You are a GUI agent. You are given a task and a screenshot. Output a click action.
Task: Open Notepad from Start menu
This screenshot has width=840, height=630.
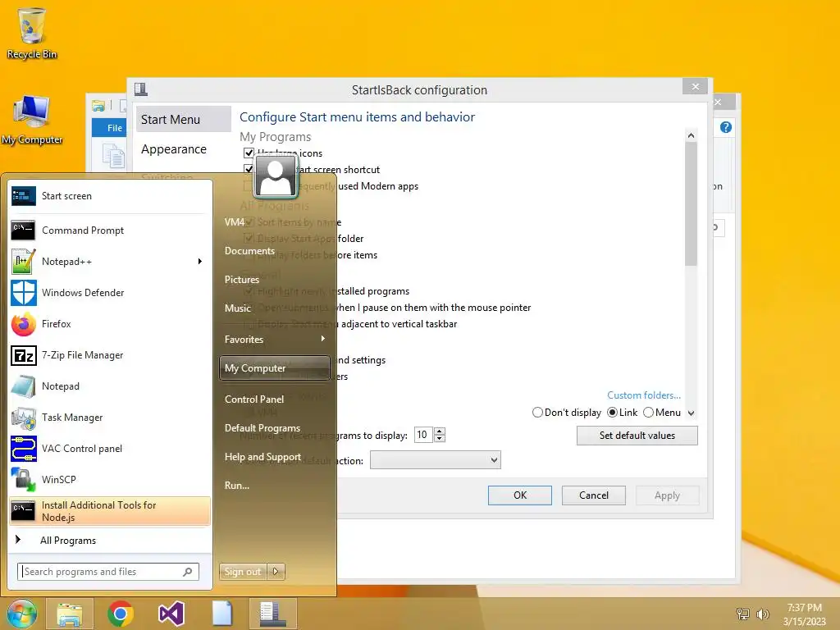point(109,386)
